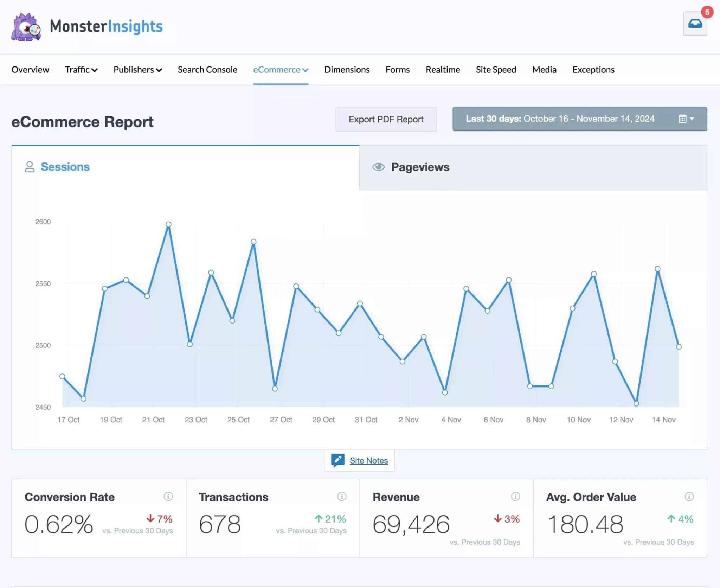
Task: Open the eCommerce dropdown menu
Action: [280, 69]
